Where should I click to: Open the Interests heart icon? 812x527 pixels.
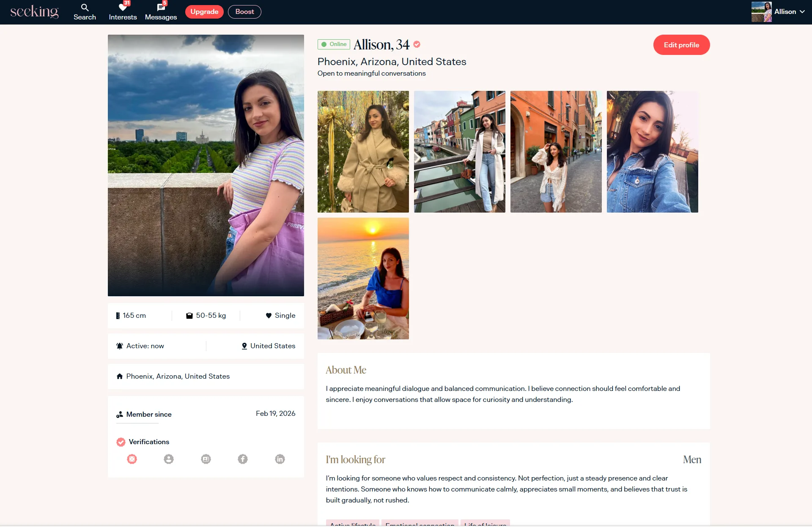[123, 8]
